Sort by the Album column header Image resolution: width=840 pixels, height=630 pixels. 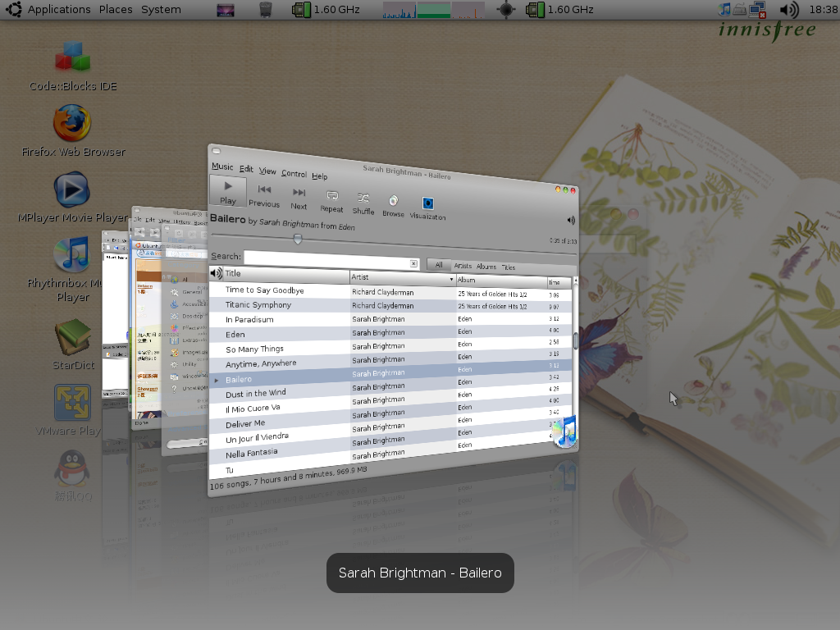[x=501, y=281]
